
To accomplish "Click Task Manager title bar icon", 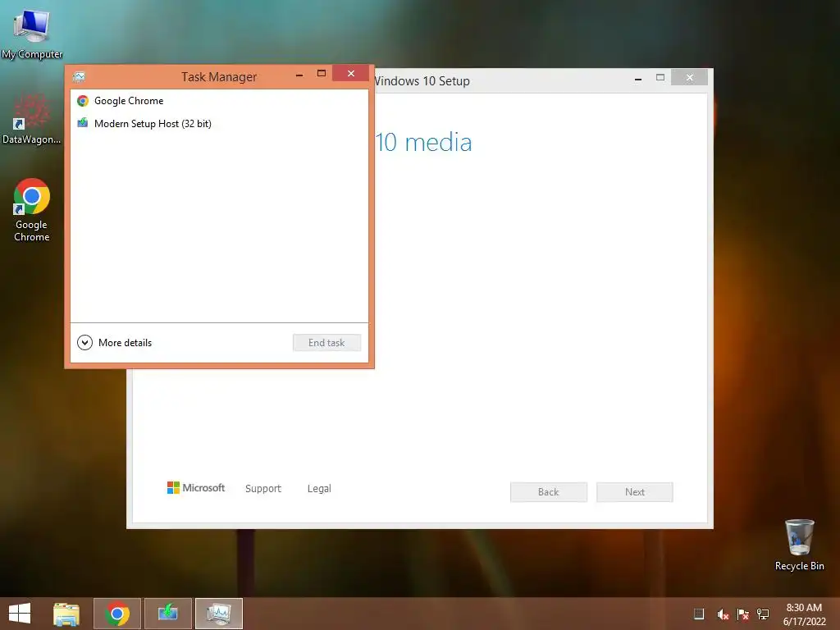I will [x=79, y=77].
